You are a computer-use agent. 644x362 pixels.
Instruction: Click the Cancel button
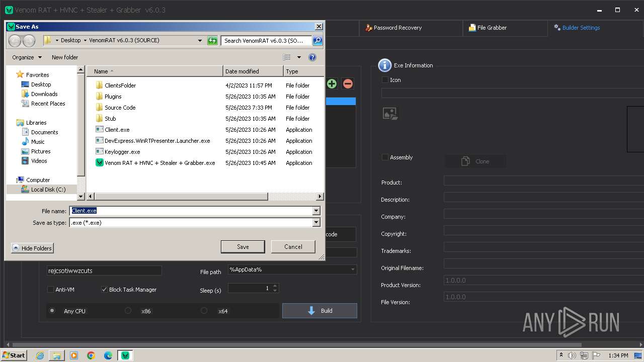click(x=293, y=247)
